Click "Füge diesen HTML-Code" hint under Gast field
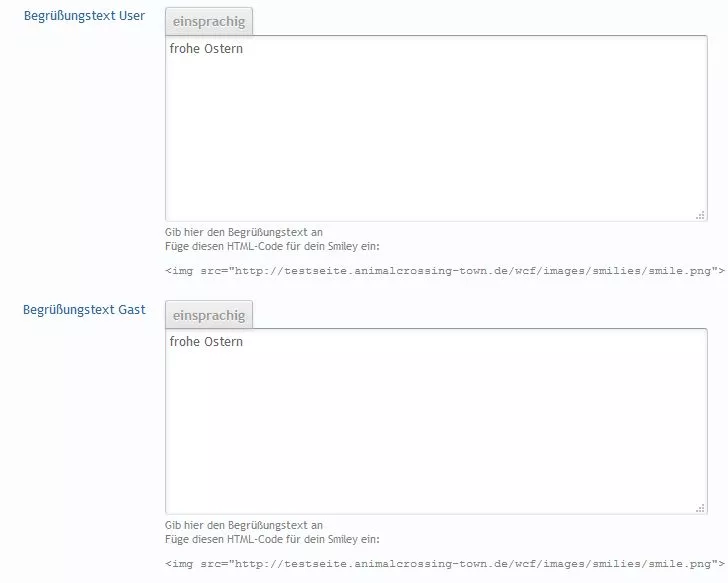728x583 pixels. [272, 539]
